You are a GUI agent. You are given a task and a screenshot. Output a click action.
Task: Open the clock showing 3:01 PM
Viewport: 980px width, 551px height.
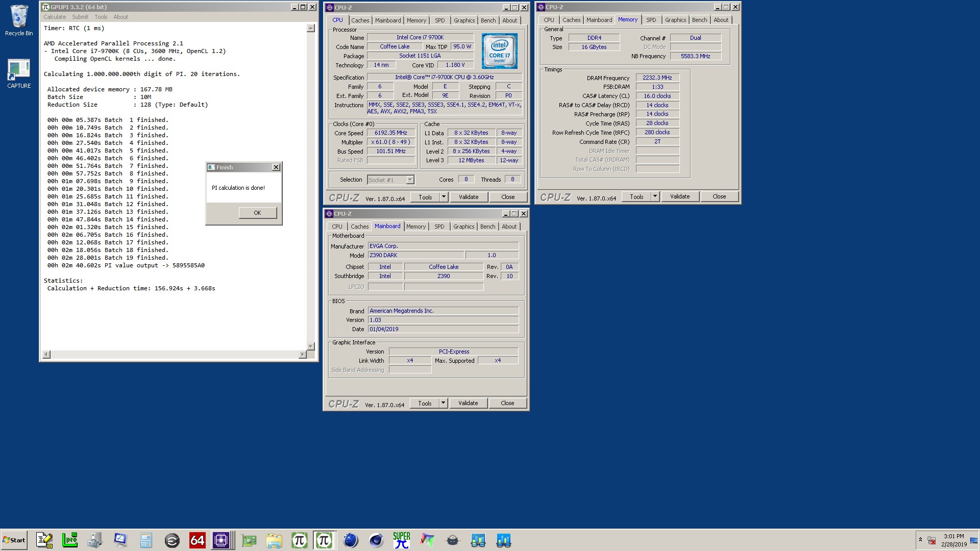(954, 540)
